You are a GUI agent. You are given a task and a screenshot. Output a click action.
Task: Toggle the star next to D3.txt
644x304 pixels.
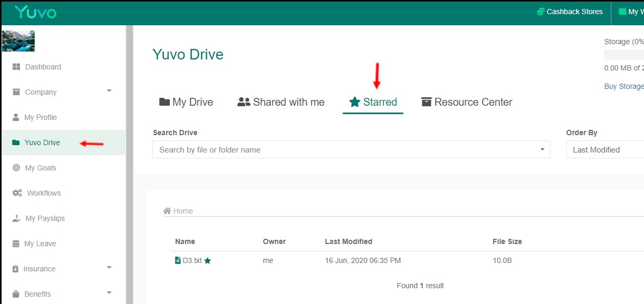coord(208,260)
